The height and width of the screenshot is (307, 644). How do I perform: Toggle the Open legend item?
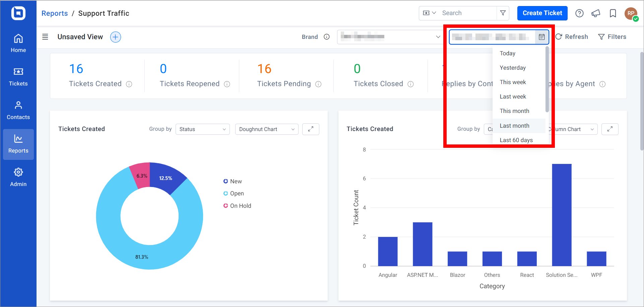[234, 193]
